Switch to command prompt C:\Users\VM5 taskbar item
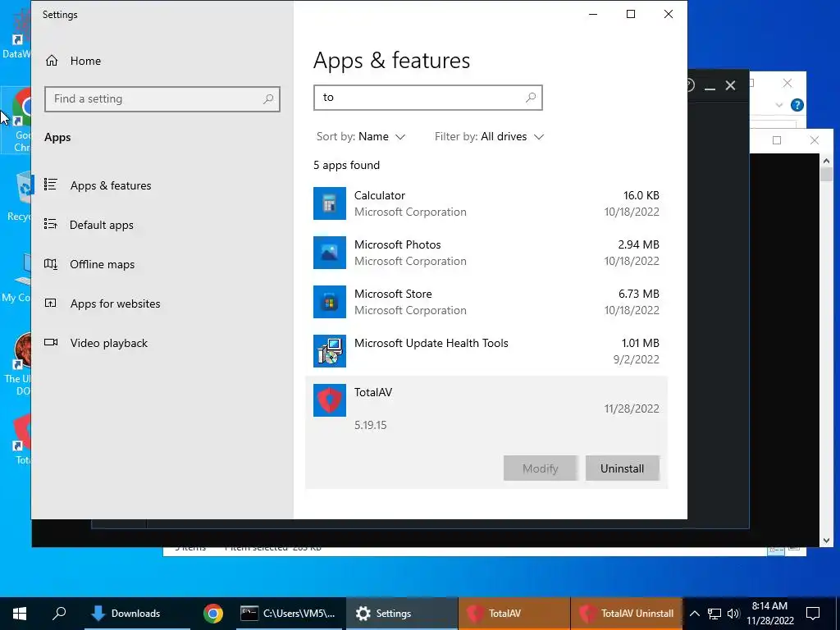 288,614
